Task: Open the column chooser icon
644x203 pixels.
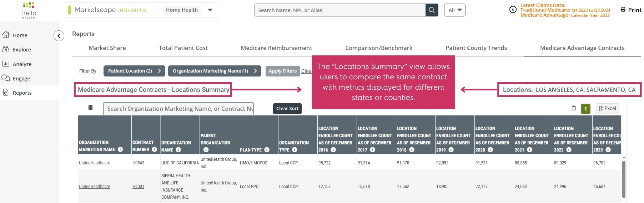Action: pos(90,108)
